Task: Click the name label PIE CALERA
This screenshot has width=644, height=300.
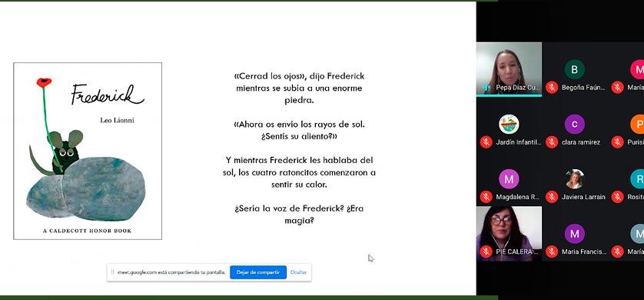Action: click(517, 252)
